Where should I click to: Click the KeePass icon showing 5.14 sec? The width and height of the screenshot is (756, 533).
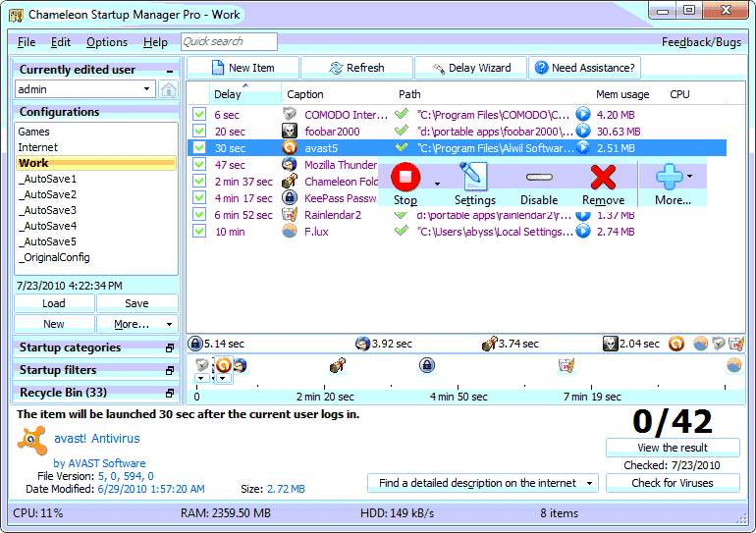pos(194,344)
